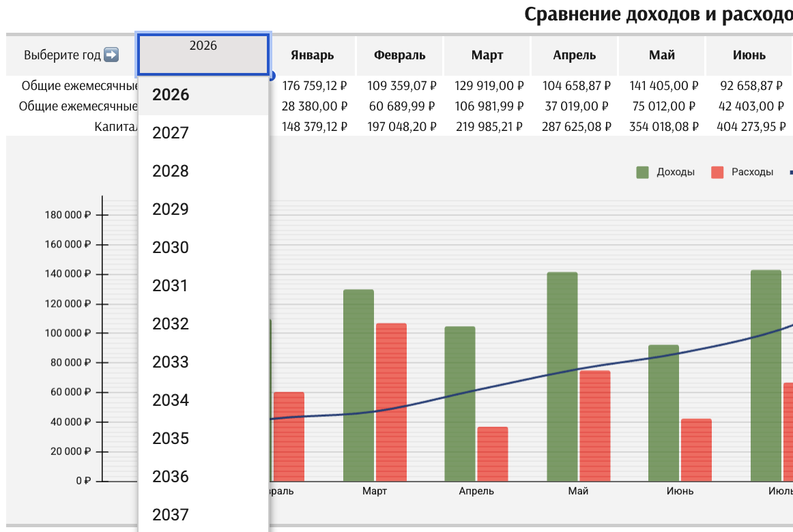Select the Июнь column header
This screenshot has height=532, width=793.
tap(749, 55)
